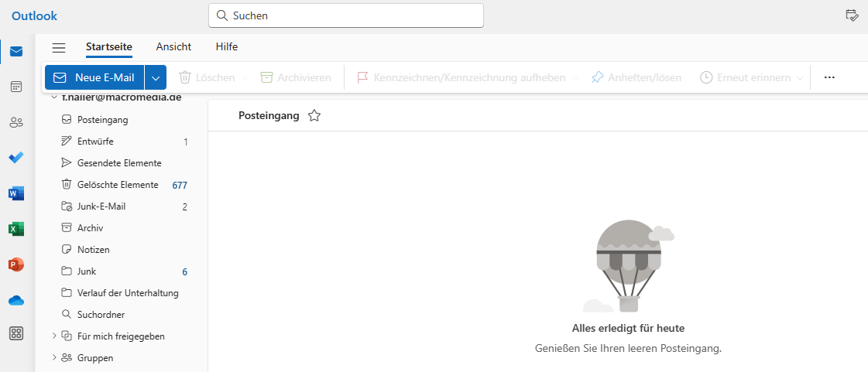The width and height of the screenshot is (868, 372).
Task: Collapse the f.haller@macromedia.de account tree
Action: pos(54,97)
